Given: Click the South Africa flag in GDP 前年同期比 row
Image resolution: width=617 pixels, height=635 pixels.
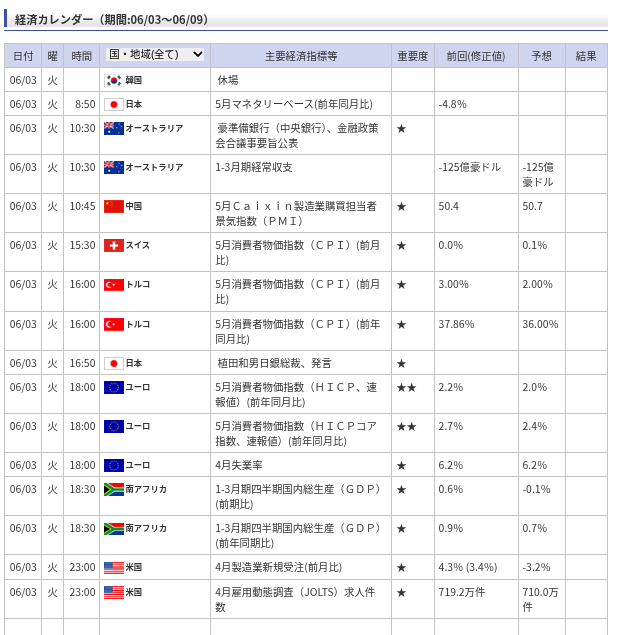Looking at the screenshot, I should click(x=114, y=528).
